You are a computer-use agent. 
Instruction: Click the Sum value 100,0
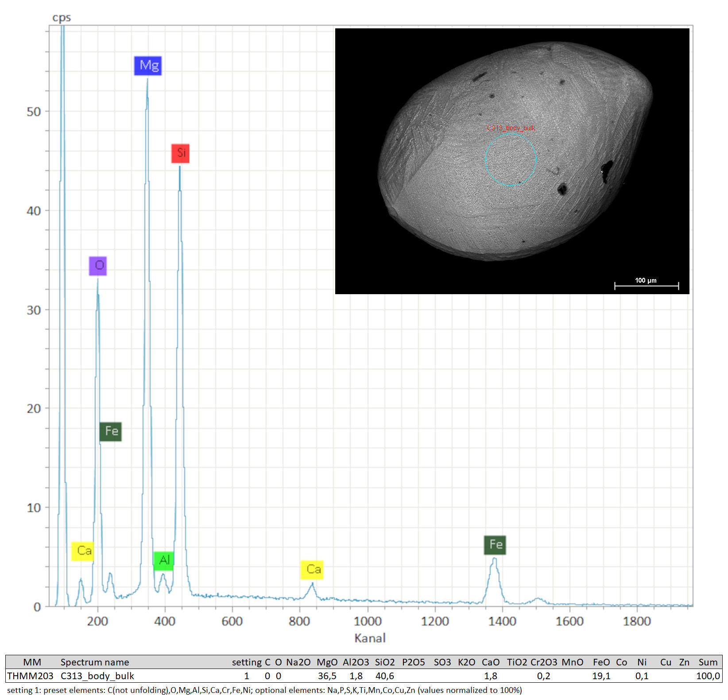(x=708, y=676)
